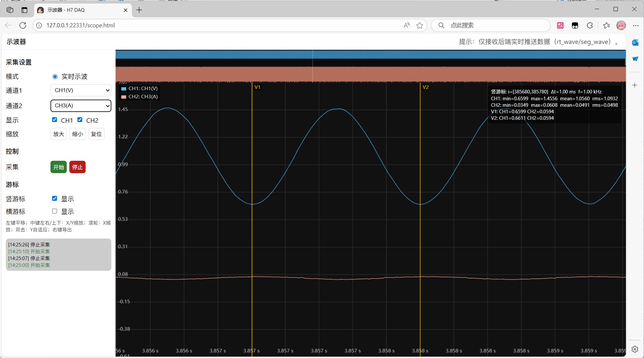Enable the horizontal cursor (横游标) checkbox
The width and height of the screenshot is (644, 358).
(x=55, y=211)
